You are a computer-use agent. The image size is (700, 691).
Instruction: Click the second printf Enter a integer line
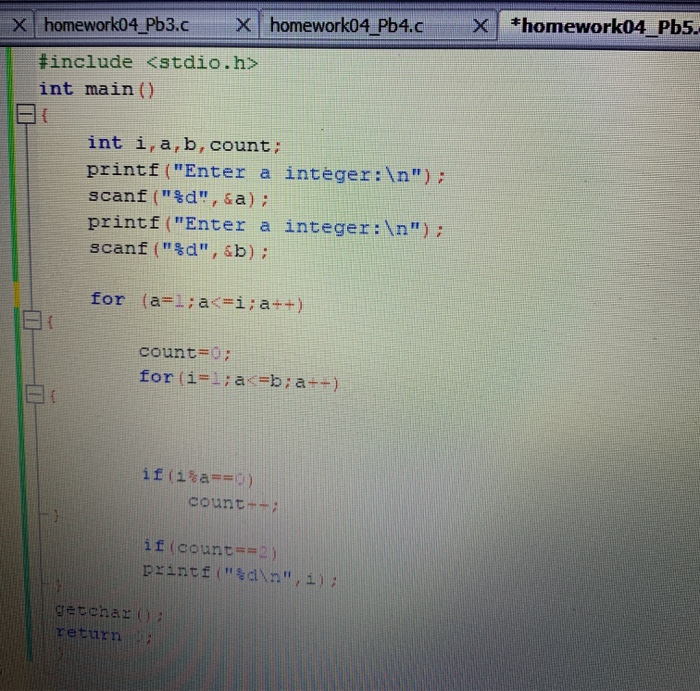coord(266,225)
